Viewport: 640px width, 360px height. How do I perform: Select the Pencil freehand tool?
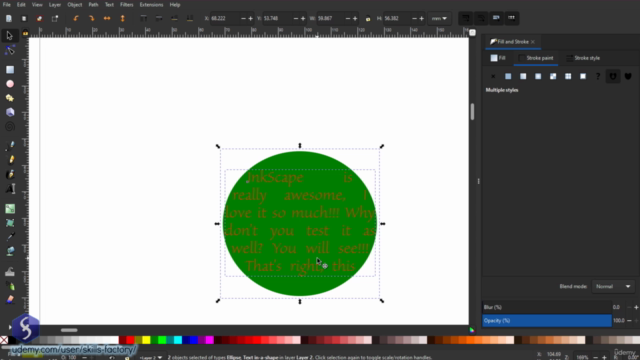10,160
